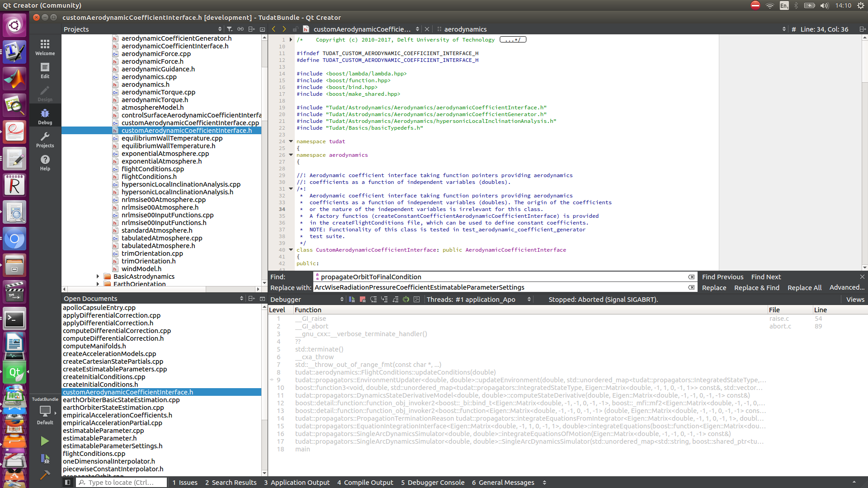The height and width of the screenshot is (488, 868).
Task: Collapse the namespace tudat code fold
Action: [x=291, y=141]
